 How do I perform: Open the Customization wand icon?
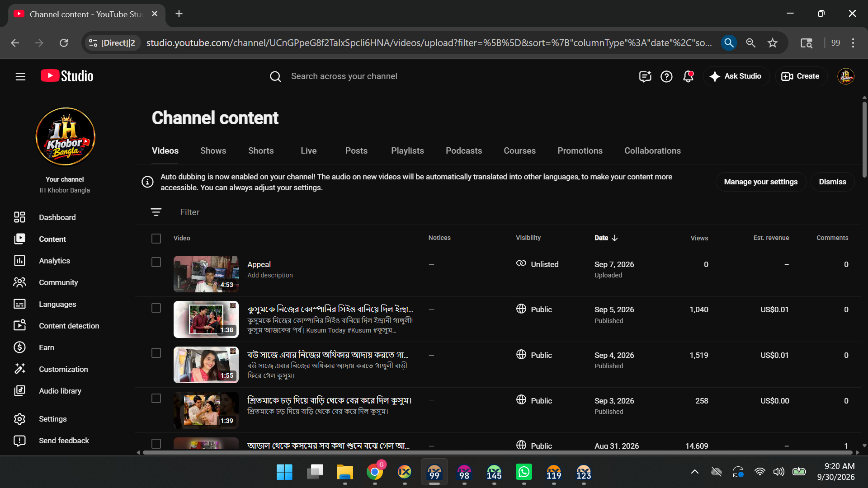pyautogui.click(x=19, y=369)
